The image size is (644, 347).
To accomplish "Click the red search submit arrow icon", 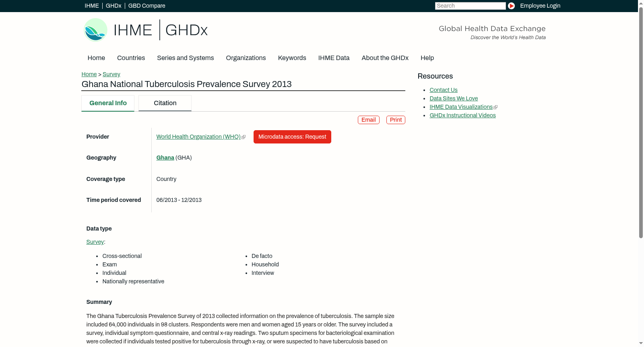I will pyautogui.click(x=511, y=6).
